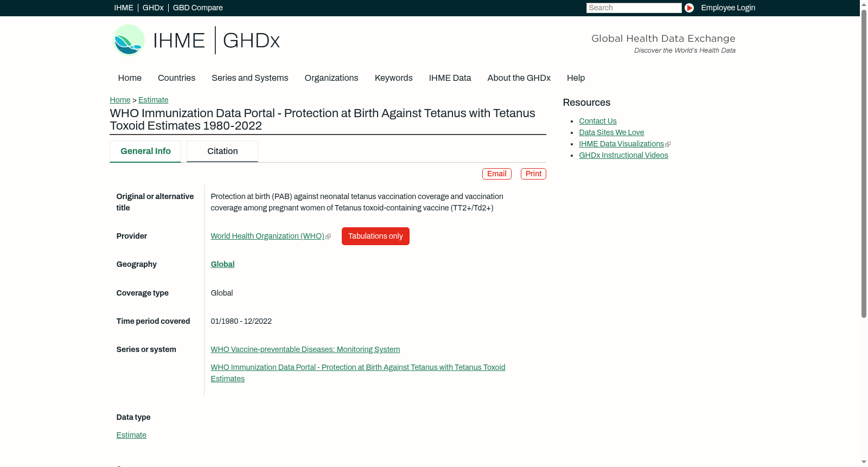
Task: Open the Organizations menu
Action: [x=331, y=78]
